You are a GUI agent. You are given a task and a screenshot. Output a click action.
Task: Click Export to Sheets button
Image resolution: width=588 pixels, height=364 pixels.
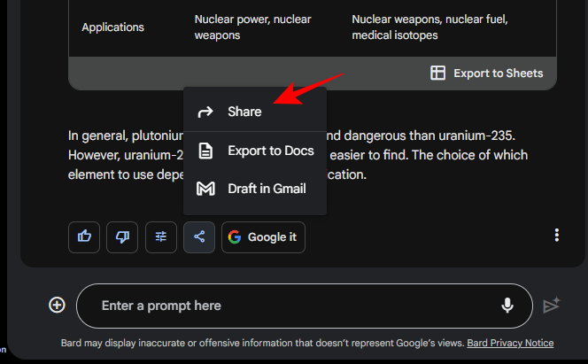tap(487, 74)
